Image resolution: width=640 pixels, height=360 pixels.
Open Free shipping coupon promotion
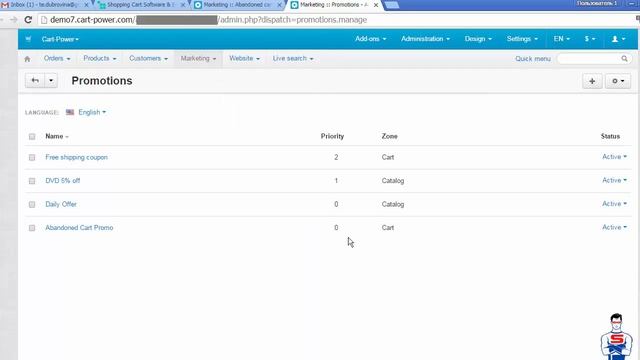point(76,157)
